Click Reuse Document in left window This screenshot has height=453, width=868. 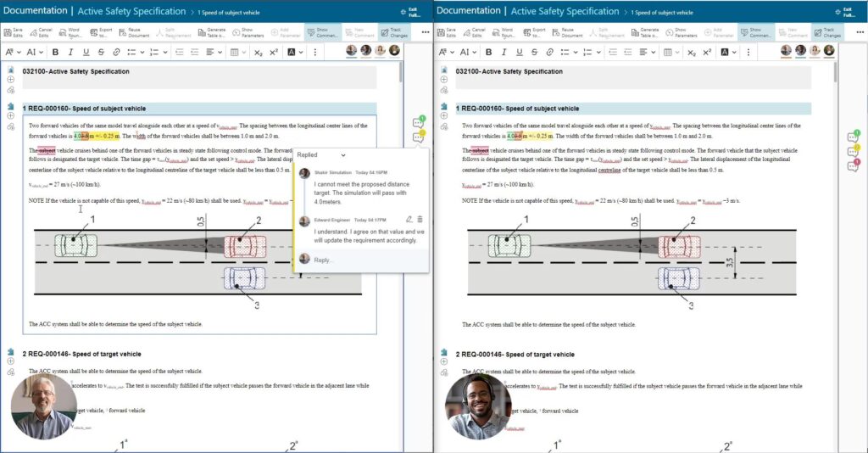(x=134, y=33)
